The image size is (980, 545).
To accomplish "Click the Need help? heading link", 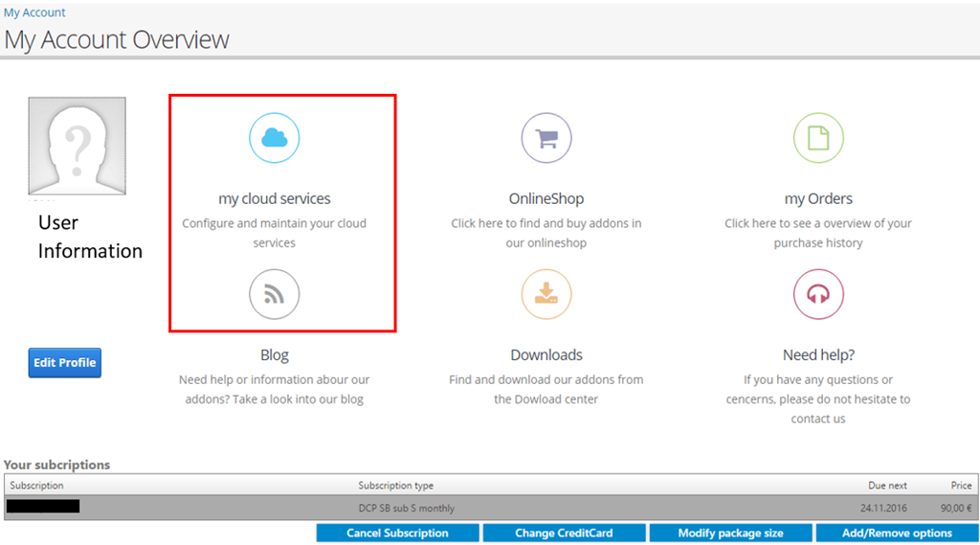I will coord(818,354).
